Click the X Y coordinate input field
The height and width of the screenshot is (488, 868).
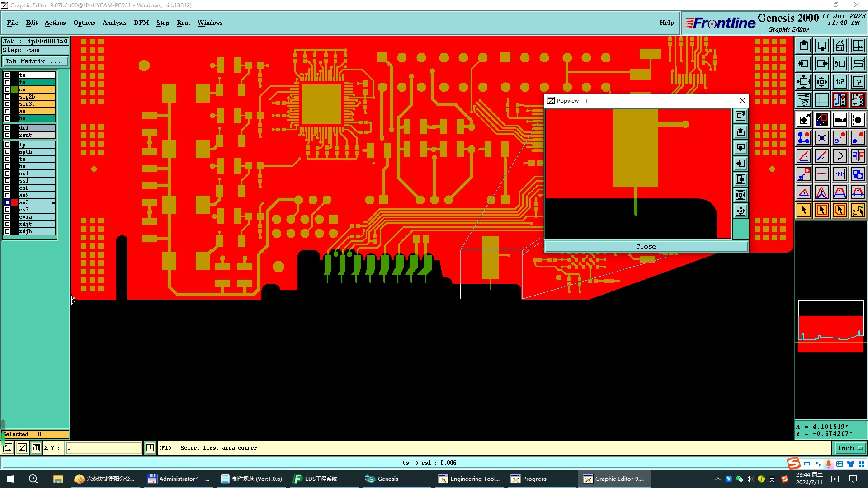point(104,448)
